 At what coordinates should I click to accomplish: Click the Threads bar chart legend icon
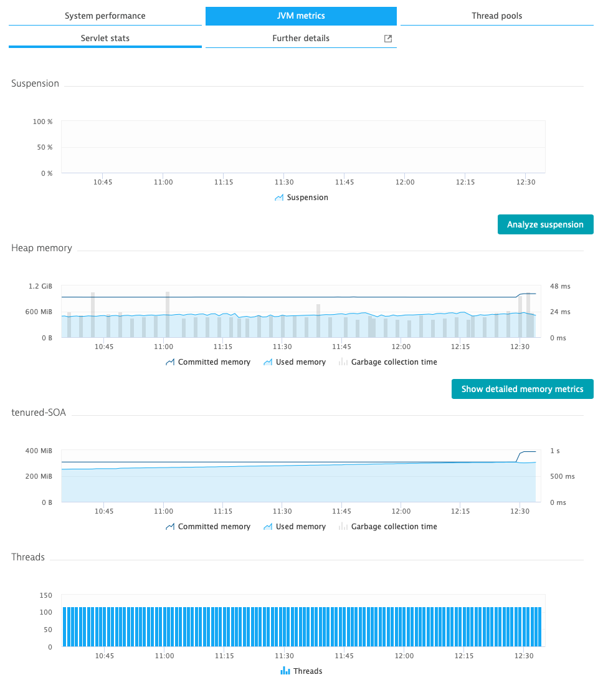tap(285, 671)
